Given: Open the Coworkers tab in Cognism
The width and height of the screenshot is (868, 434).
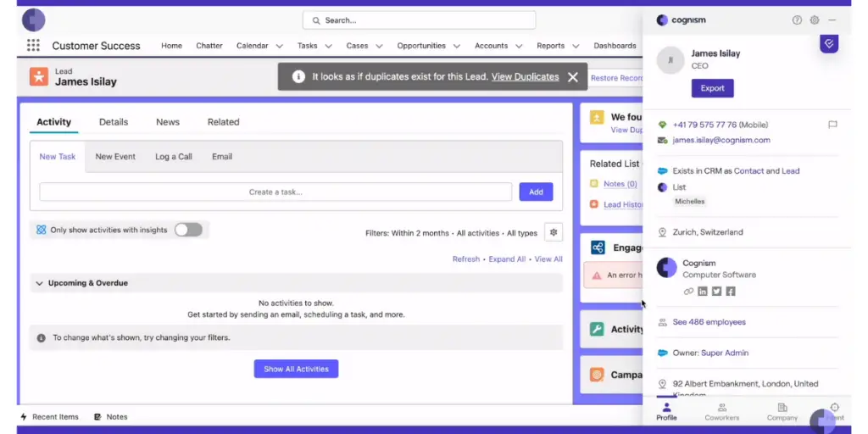Looking at the screenshot, I should 721,412.
